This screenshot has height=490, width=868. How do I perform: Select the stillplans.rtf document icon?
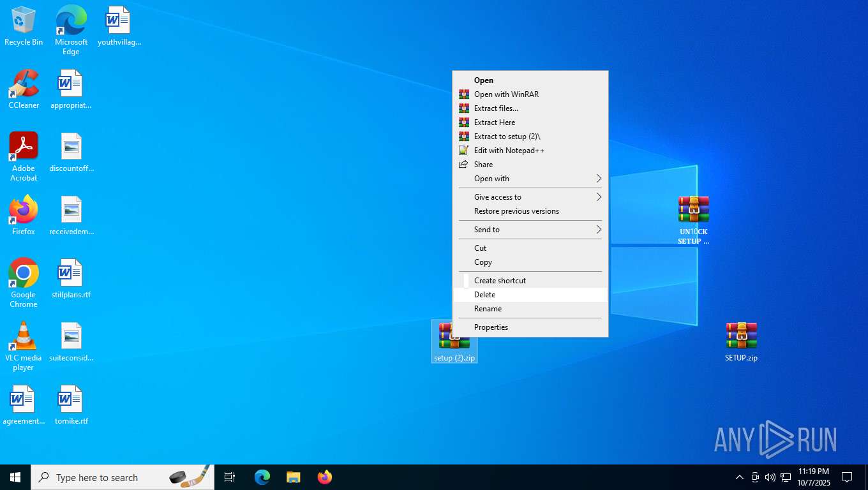[x=71, y=279]
